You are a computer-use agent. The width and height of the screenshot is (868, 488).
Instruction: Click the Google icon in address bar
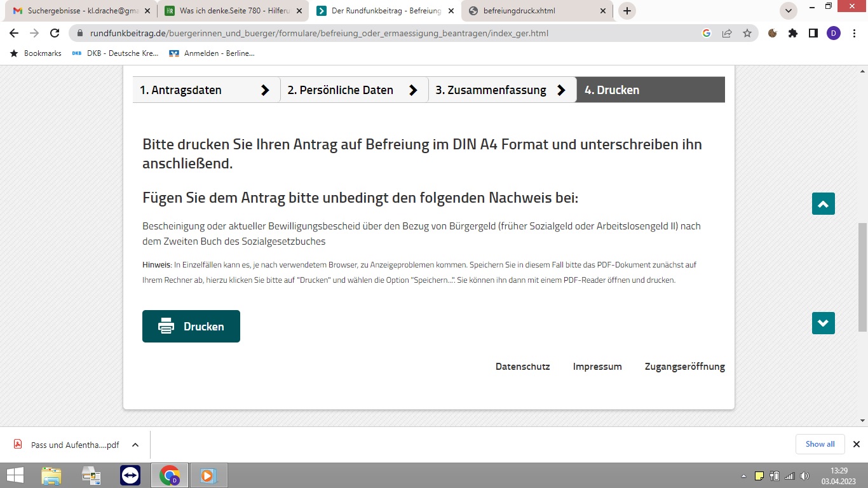(706, 33)
